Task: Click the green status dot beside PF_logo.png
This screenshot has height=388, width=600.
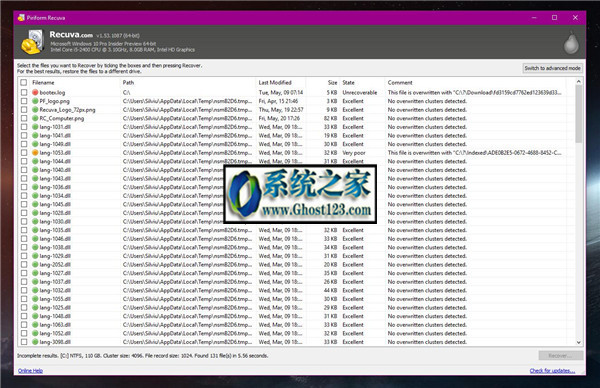Action: click(x=35, y=101)
